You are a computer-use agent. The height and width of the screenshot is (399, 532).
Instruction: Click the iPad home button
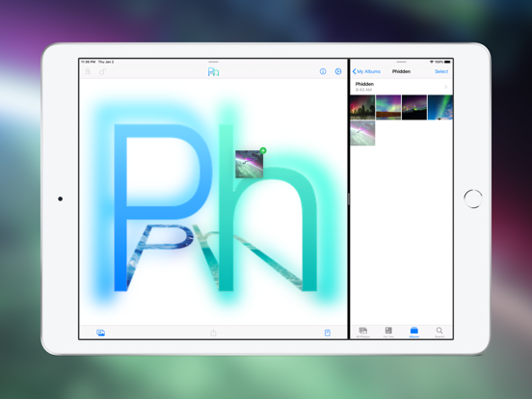click(473, 199)
